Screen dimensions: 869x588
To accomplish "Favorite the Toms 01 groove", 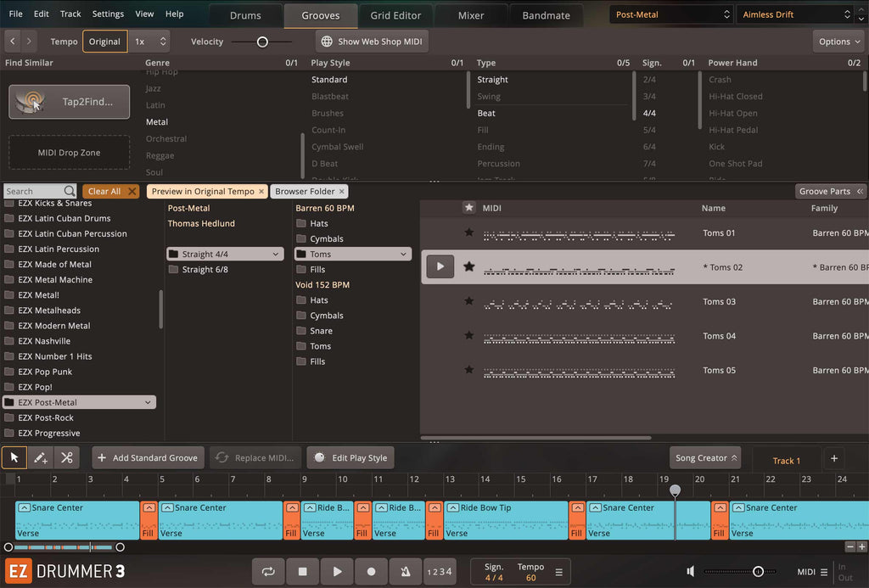I will pos(468,232).
